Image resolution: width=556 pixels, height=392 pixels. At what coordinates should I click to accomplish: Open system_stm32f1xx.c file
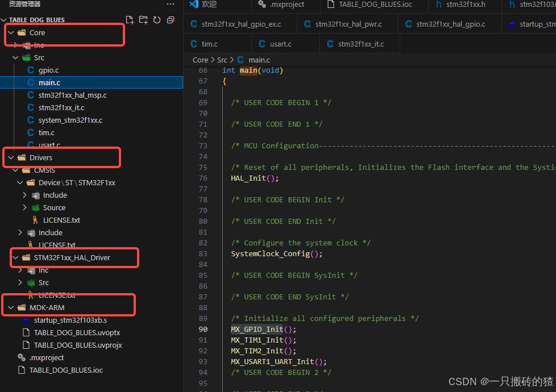(70, 120)
